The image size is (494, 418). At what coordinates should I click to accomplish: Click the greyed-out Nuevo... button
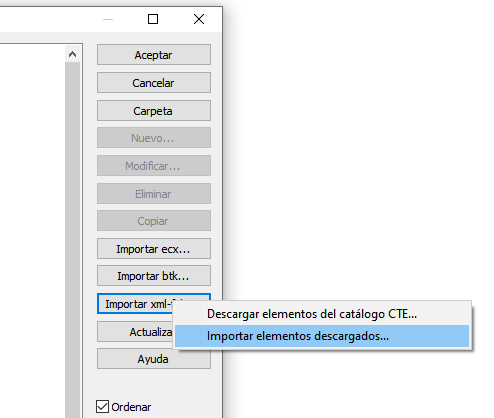click(x=154, y=138)
